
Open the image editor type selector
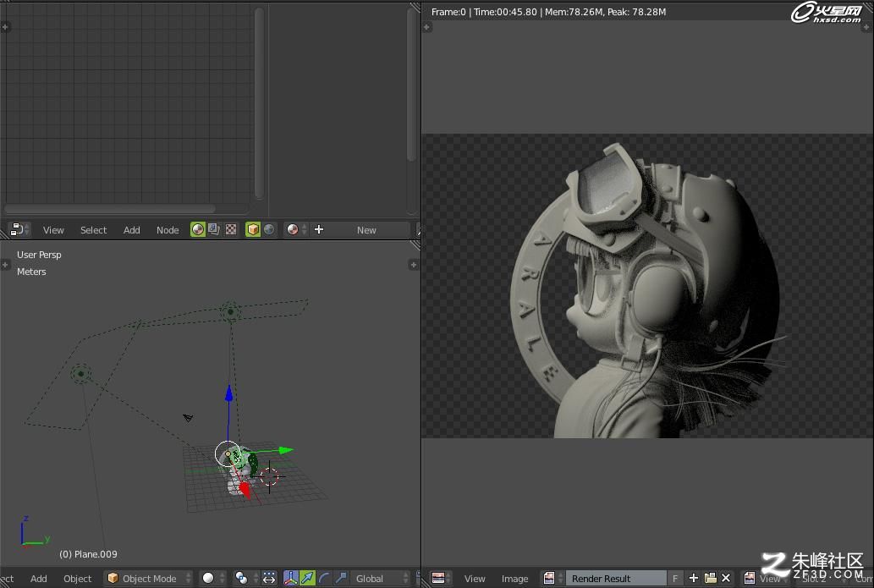(x=440, y=579)
